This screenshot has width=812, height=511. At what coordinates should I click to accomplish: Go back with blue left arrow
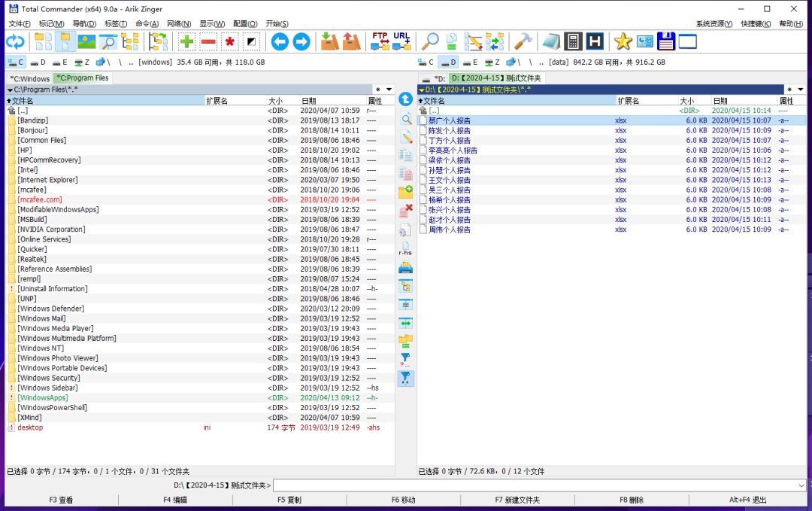click(x=280, y=42)
